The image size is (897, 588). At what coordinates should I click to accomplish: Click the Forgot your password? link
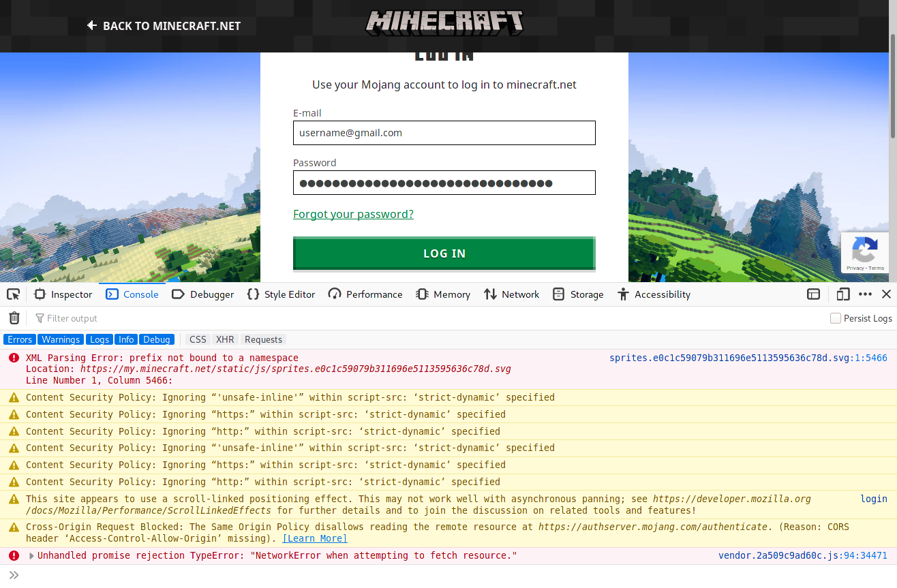coord(353,214)
